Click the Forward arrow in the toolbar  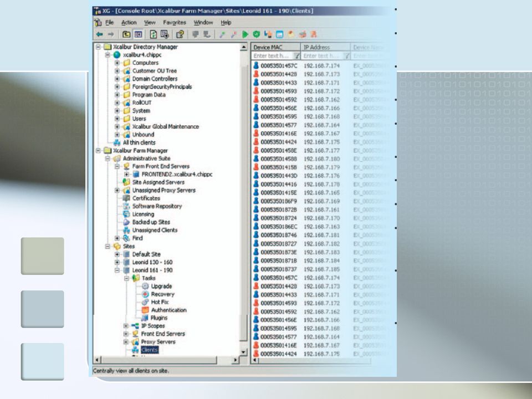tap(111, 34)
